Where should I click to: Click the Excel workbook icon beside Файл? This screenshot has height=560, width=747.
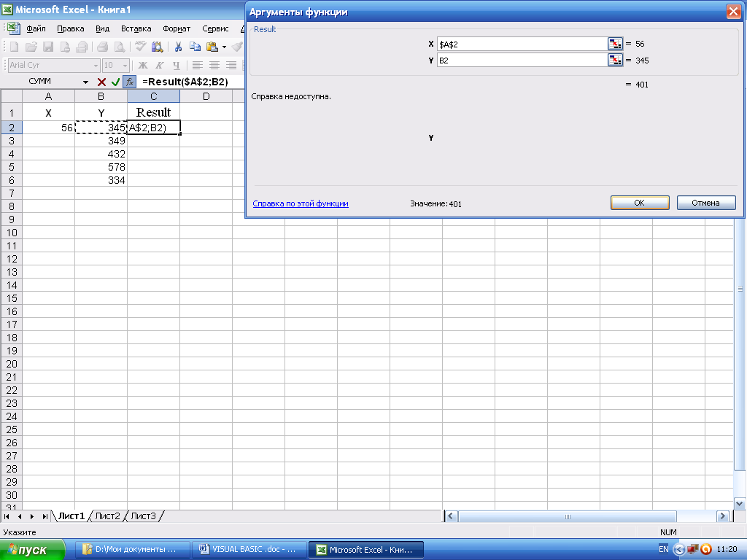coord(13,28)
